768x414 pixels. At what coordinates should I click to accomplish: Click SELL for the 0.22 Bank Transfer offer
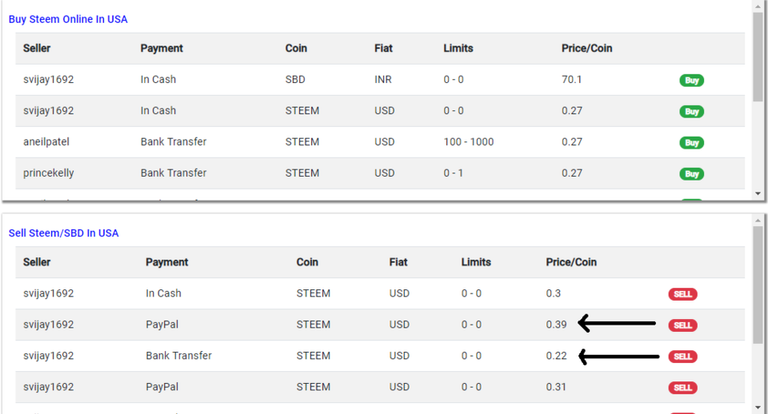point(683,356)
